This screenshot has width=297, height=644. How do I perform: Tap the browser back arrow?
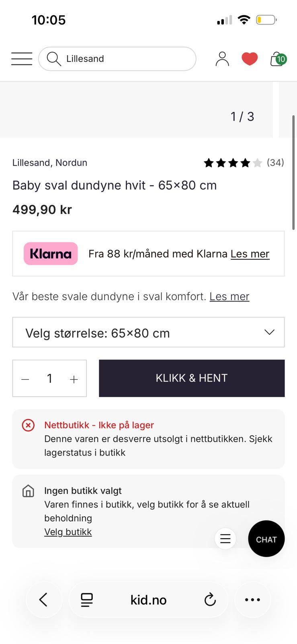43,600
